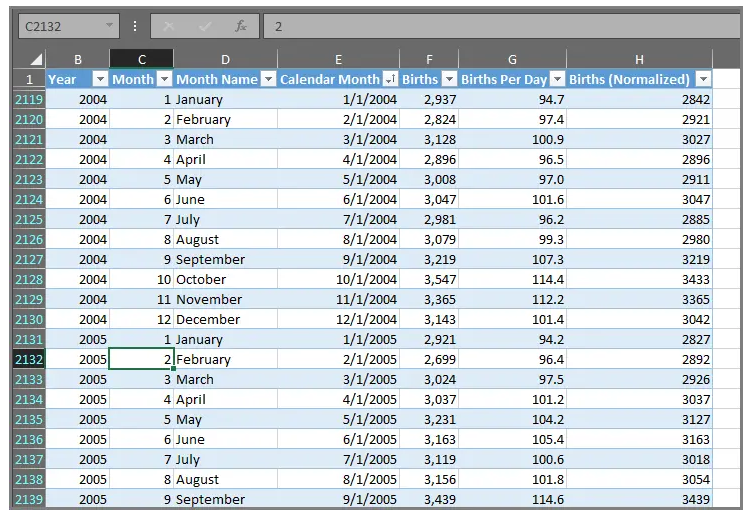Click date cell 12/1/2004
The image size is (754, 520).
coord(339,319)
